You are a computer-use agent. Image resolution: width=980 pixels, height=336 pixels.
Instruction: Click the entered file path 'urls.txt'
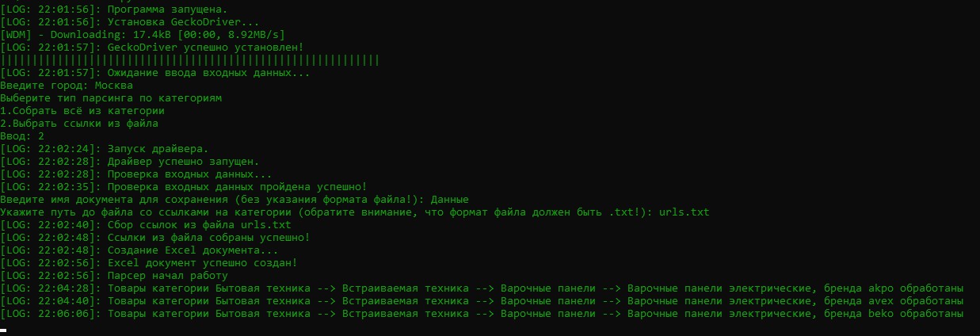684,212
